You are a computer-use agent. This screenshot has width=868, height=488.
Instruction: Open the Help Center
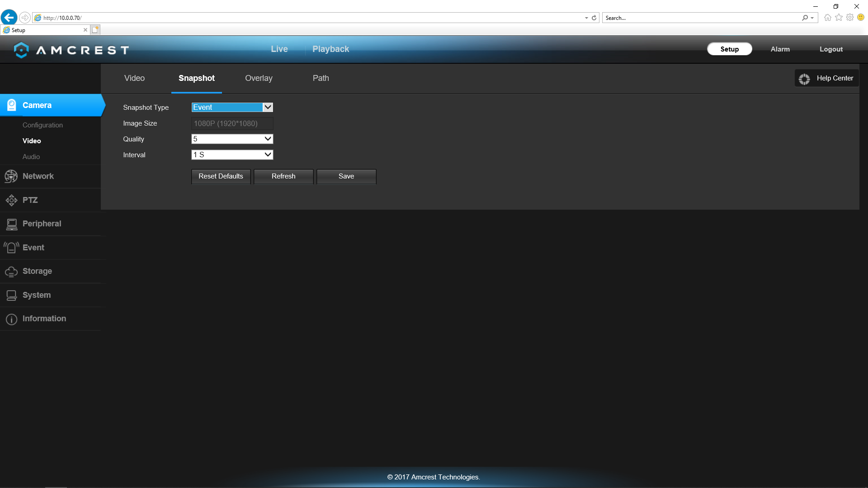pyautogui.click(x=827, y=78)
